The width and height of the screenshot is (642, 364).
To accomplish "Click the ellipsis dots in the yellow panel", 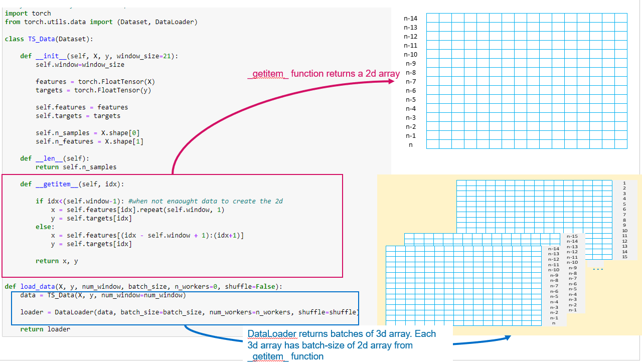I will click(598, 270).
